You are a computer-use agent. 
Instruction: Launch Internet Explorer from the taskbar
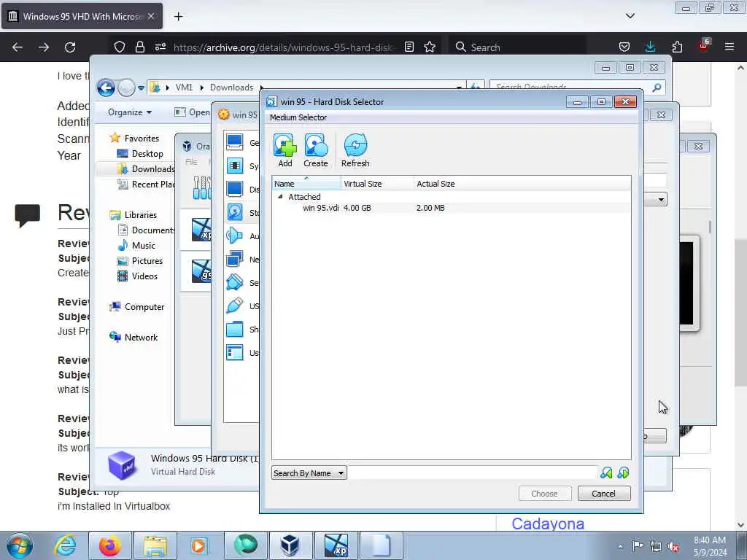pyautogui.click(x=65, y=545)
